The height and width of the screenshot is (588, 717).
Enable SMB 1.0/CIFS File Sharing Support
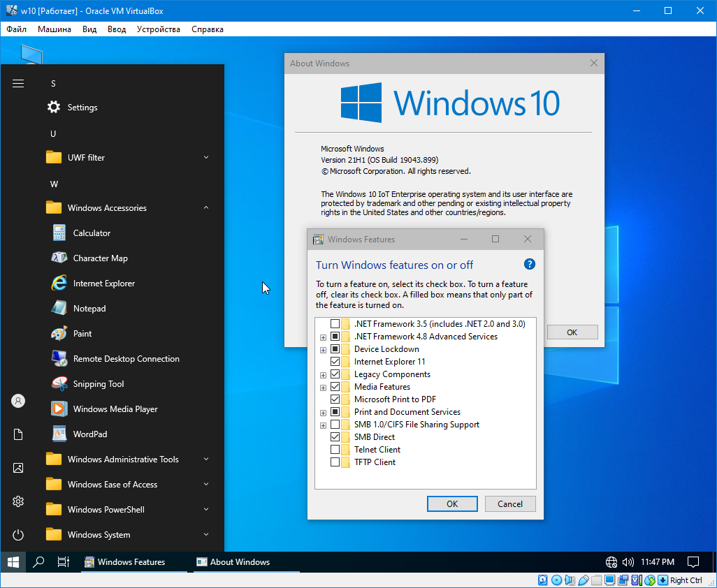[335, 425]
